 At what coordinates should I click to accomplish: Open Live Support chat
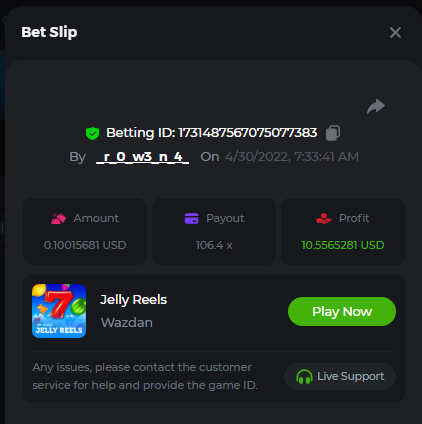(340, 376)
